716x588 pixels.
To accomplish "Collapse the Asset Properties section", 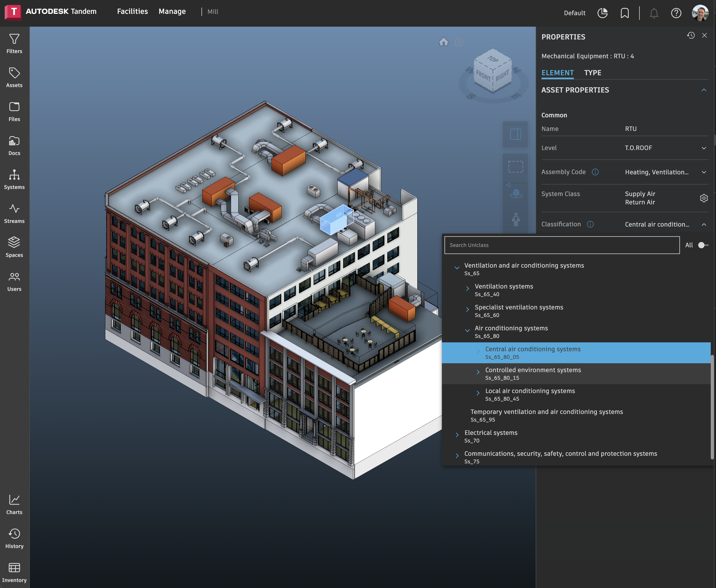I will (703, 90).
